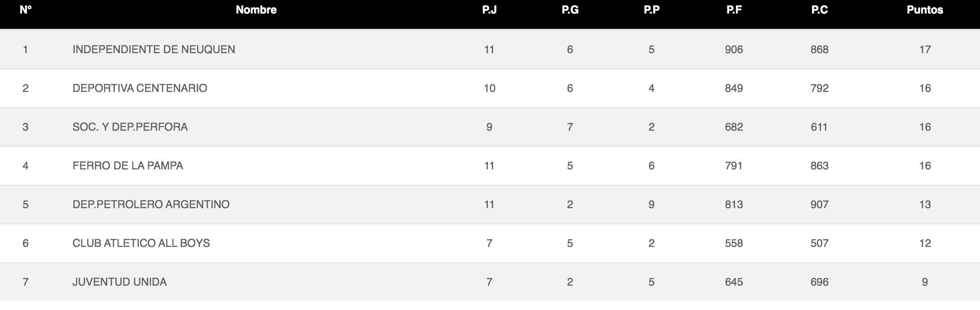Click CLUB ATLETICO ALL BOYS name
The width and height of the screenshot is (980, 310).
[x=141, y=243]
